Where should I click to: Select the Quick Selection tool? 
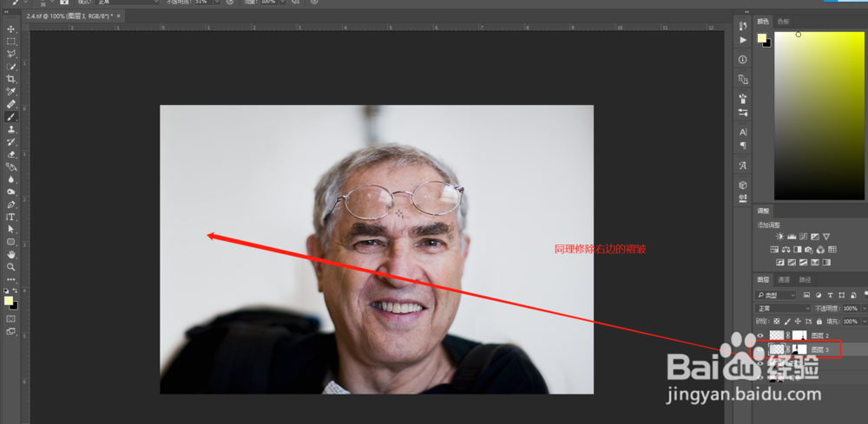point(10,67)
